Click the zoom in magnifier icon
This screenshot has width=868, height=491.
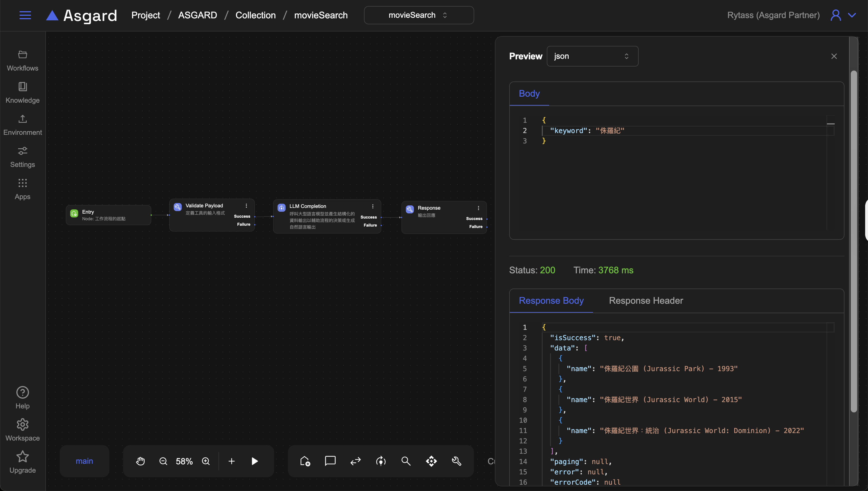(206, 461)
